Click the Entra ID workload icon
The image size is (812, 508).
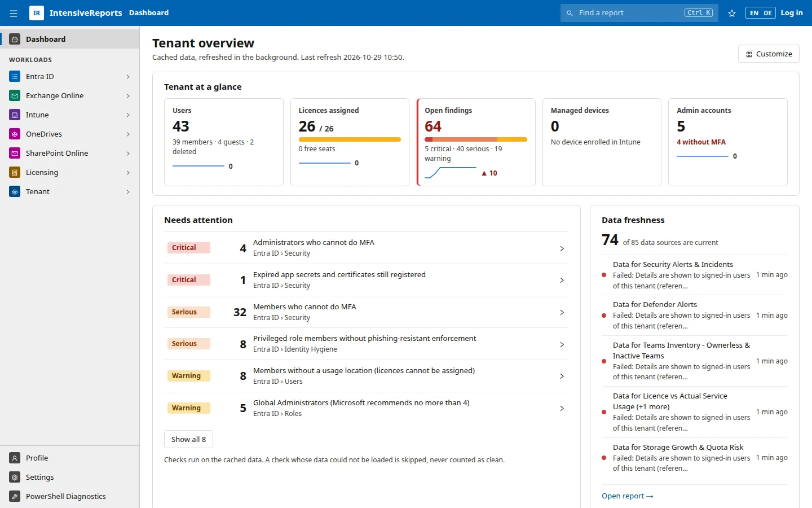click(x=15, y=77)
